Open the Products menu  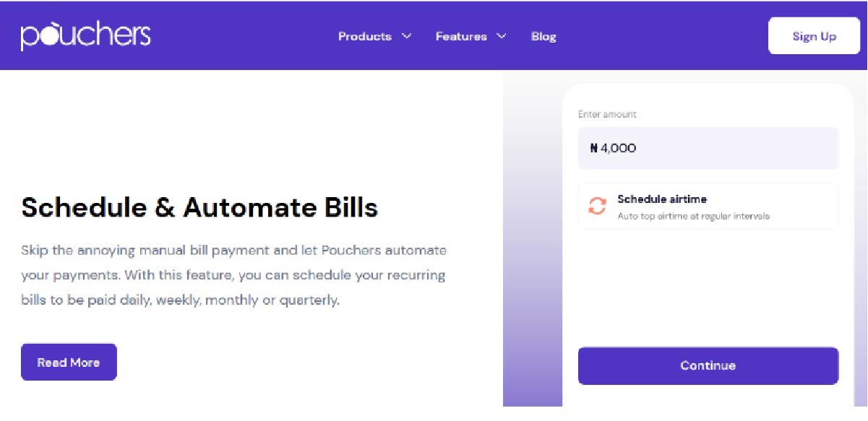point(365,36)
